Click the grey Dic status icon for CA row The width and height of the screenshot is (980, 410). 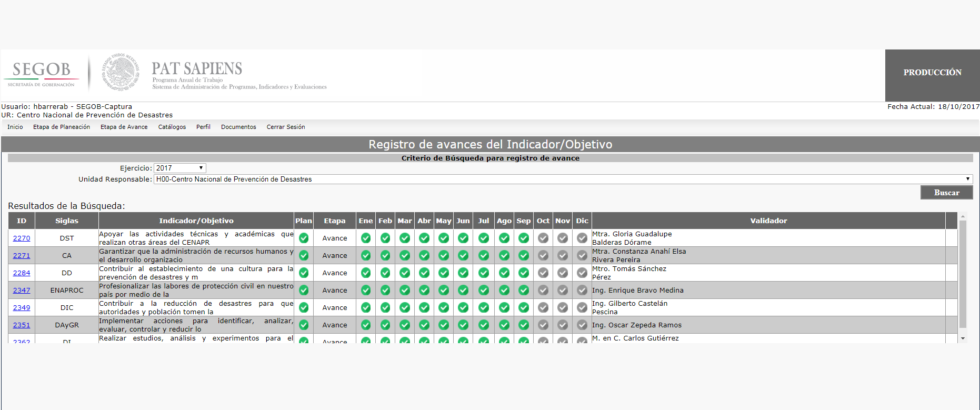point(582,255)
